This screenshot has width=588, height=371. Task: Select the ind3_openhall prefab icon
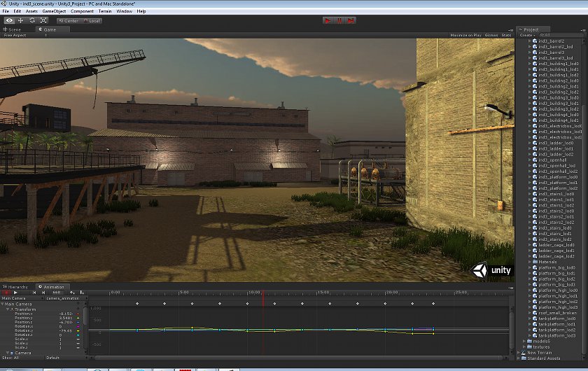(x=535, y=160)
